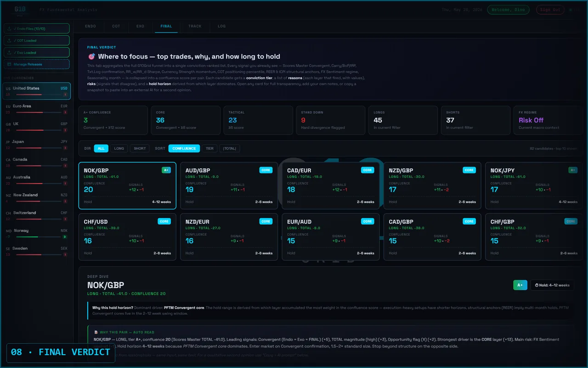
Task: Click the Shorts stat tile showing 37
Action: 475,120
